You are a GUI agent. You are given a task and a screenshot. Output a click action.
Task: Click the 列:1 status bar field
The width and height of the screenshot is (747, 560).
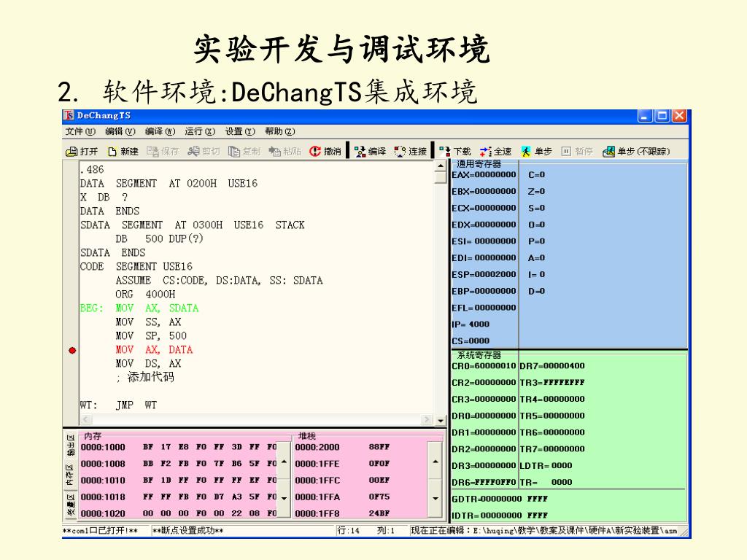386,531
